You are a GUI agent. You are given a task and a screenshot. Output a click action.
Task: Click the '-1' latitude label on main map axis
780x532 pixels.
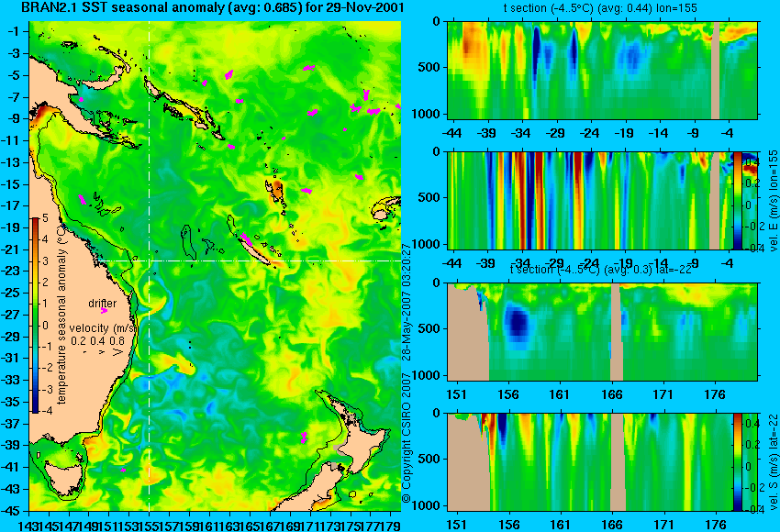[x=15, y=31]
